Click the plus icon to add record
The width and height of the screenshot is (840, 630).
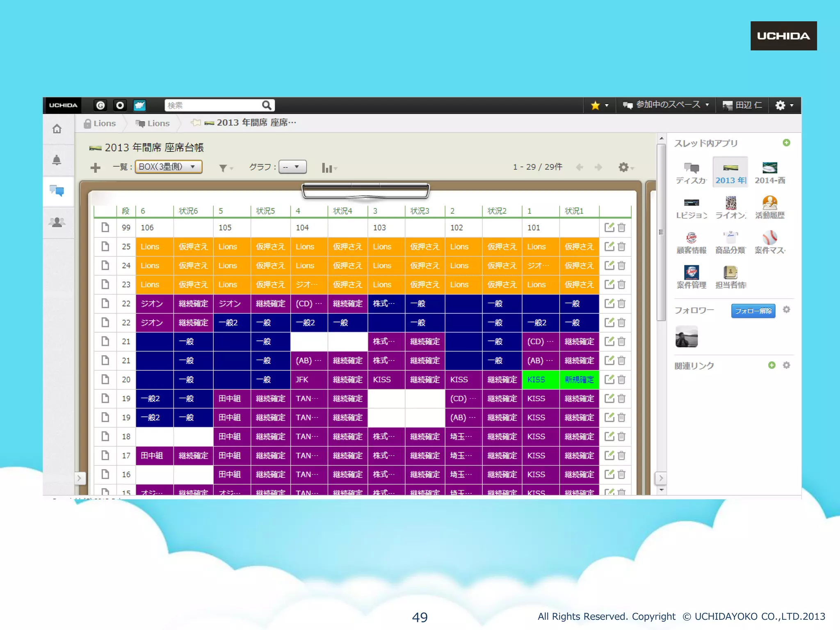click(x=95, y=167)
